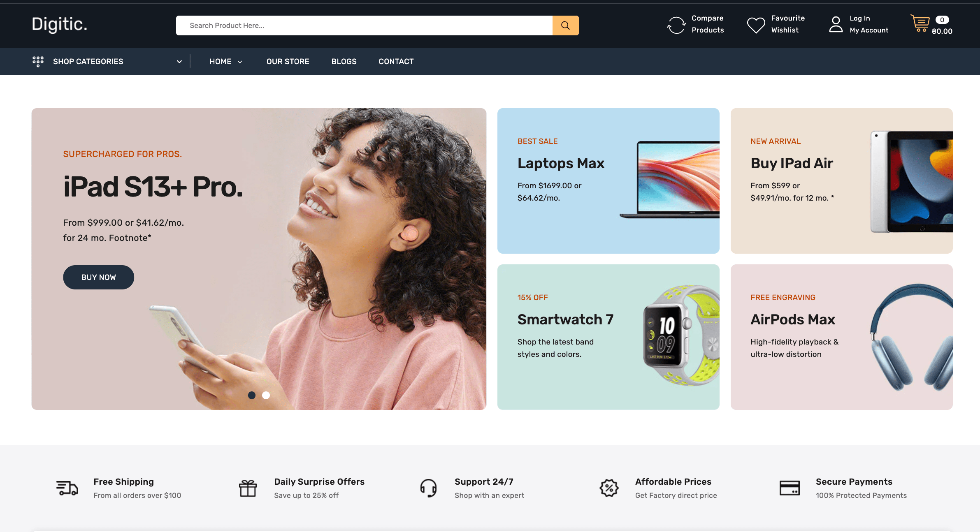Click the Shop Categories grid icon
Screen dimensions: 980x532
37,62
